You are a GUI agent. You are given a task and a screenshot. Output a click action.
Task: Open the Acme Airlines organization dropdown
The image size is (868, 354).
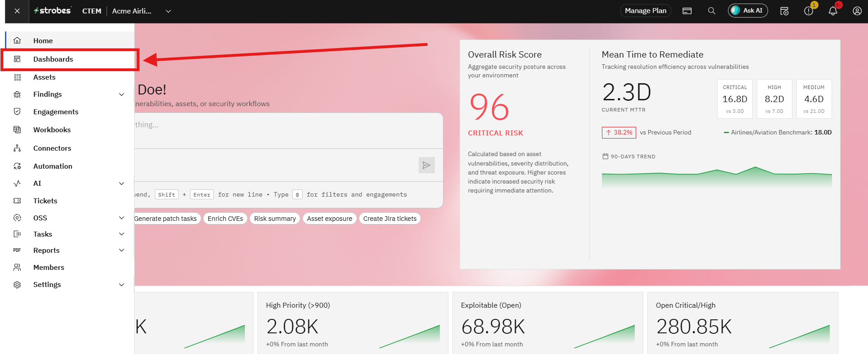[x=168, y=11]
